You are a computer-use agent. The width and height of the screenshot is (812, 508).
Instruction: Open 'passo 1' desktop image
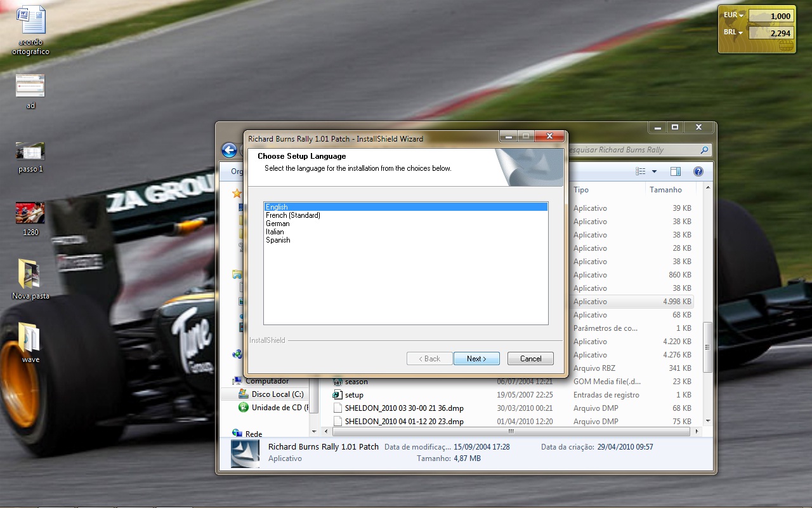[x=30, y=157]
